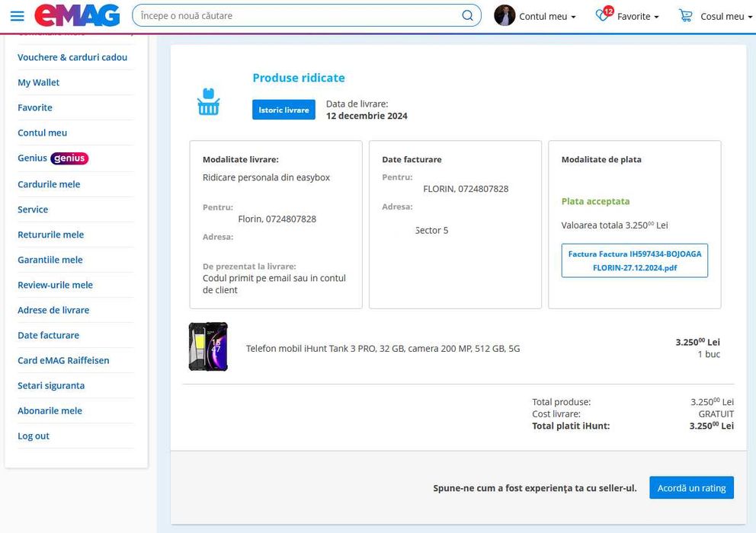Download the Factura IH597434 PDF invoice
This screenshot has width=756, height=533.
point(635,260)
